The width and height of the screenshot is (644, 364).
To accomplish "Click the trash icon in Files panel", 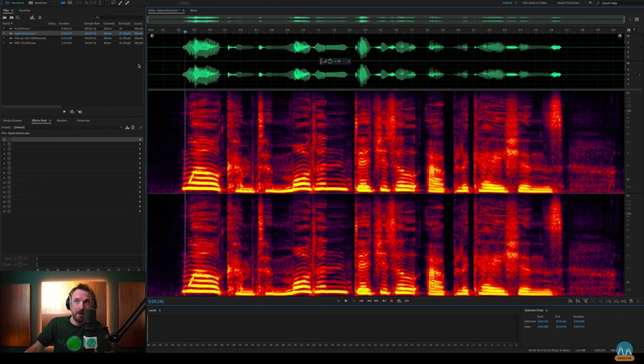I will coord(40,17).
